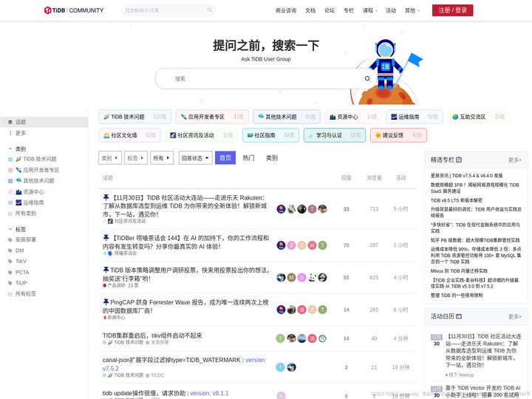Go to 文档 in top navigation
Viewport: 532px width, 399px height.
pos(310,10)
